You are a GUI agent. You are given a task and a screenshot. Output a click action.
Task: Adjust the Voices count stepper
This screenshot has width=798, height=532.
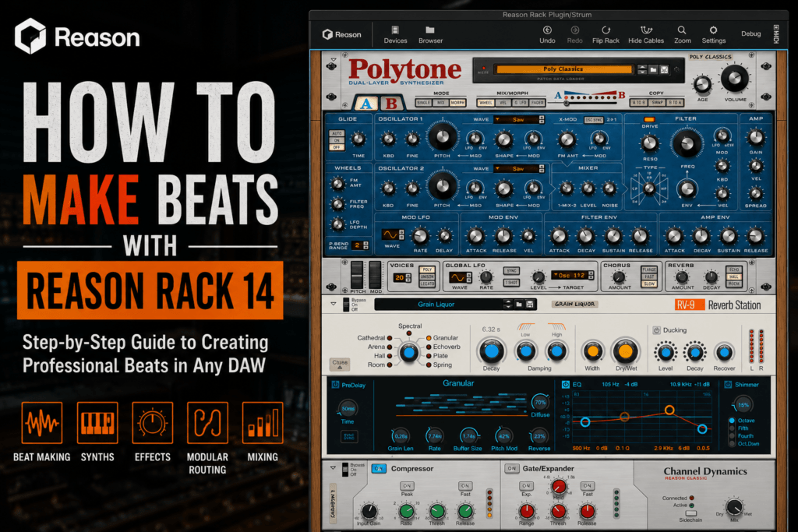click(x=408, y=278)
